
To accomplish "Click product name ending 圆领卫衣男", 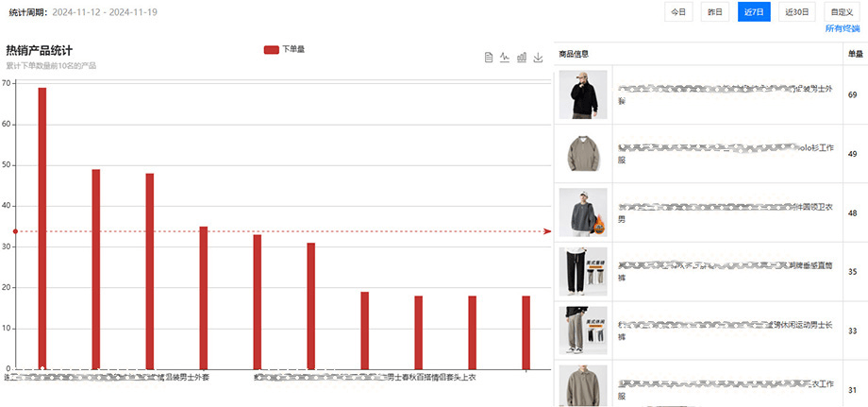I will pos(726,212).
